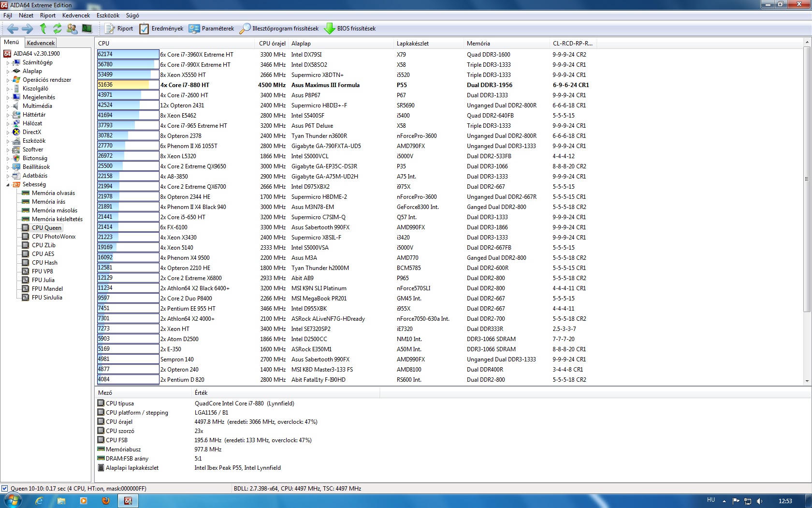Viewport: 812px width, 508px height.
Task: Open the Riport toolbar button
Action: (119, 29)
